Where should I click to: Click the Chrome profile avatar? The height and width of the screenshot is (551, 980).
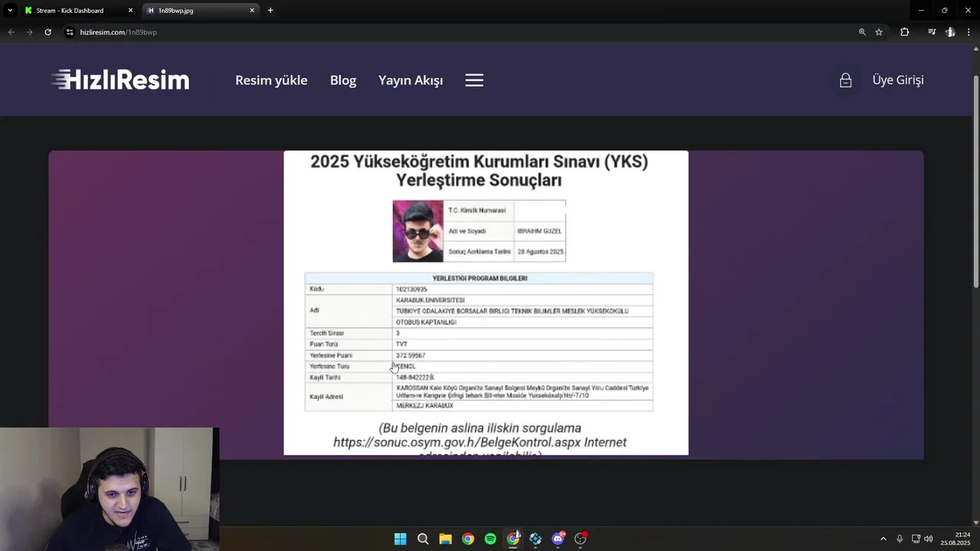950,32
